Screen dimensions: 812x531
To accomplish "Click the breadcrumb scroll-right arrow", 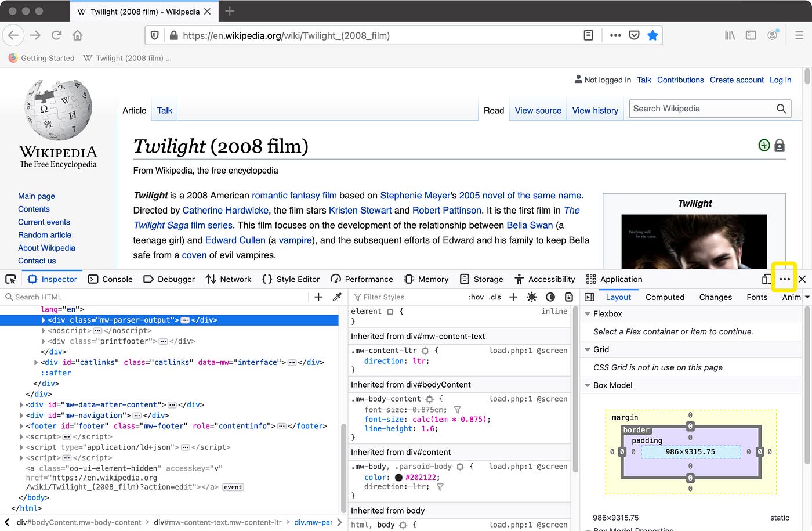I will point(339,522).
